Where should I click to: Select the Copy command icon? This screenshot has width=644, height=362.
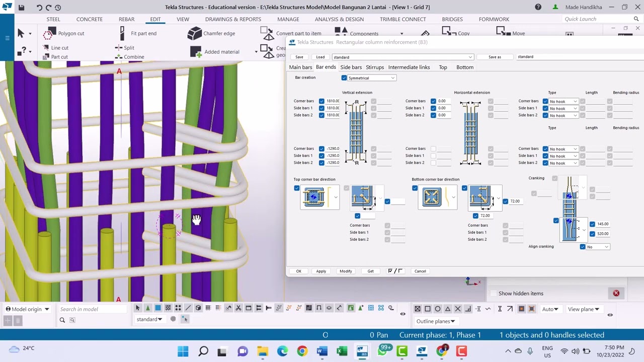click(x=449, y=32)
